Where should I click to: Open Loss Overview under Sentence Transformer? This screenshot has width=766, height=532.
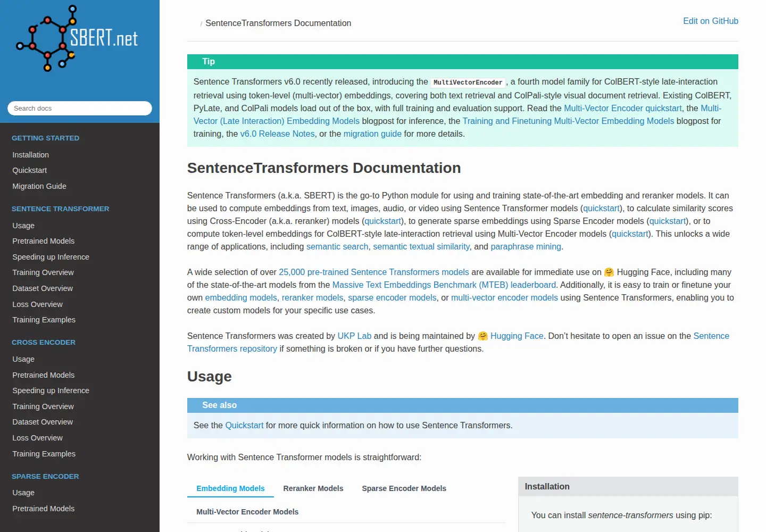[38, 304]
